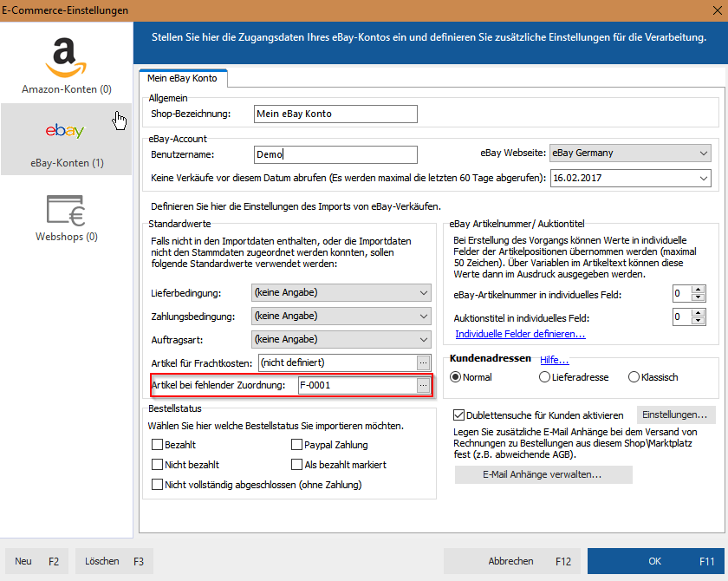Toggle the Paypal Zahlung checkbox

297,445
